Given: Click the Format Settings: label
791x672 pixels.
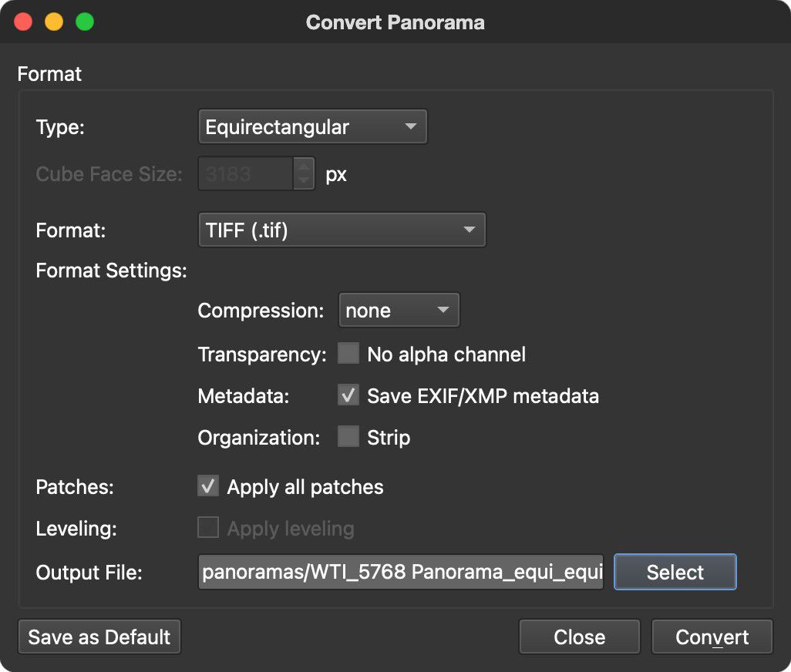Looking at the screenshot, I should pos(112,270).
